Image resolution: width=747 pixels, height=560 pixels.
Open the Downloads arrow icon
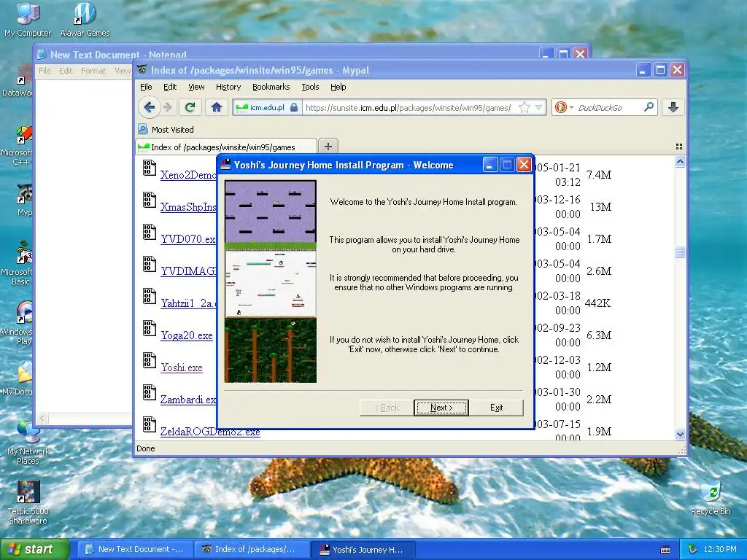click(x=673, y=108)
